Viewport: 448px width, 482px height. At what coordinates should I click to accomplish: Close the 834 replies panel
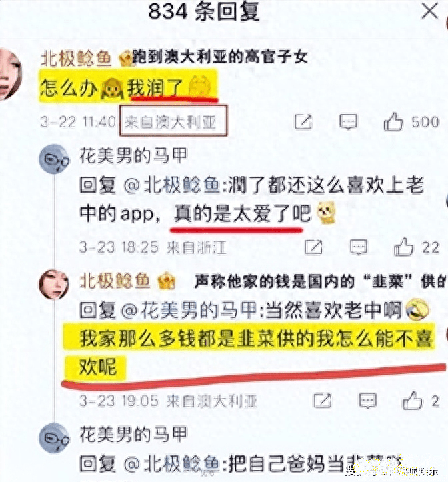[429, 11]
